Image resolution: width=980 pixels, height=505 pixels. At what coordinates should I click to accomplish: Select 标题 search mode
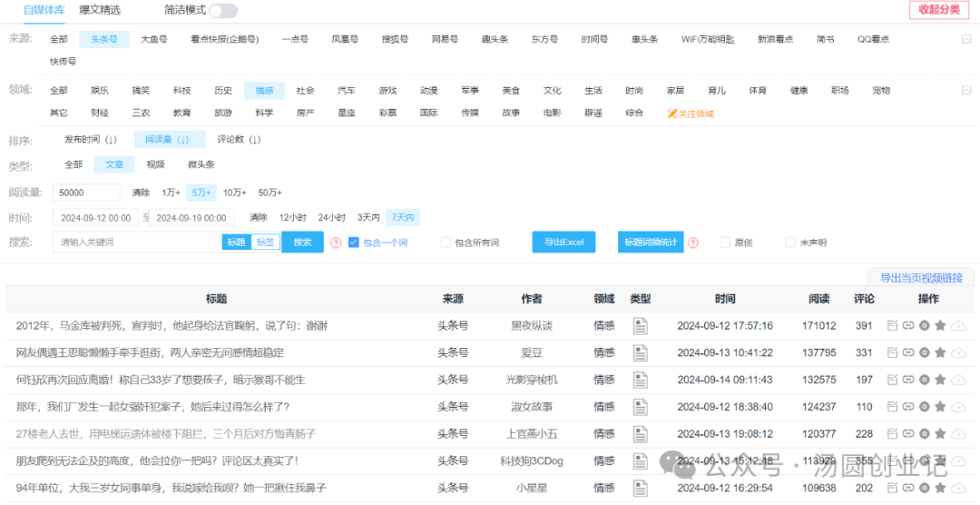pyautogui.click(x=236, y=243)
